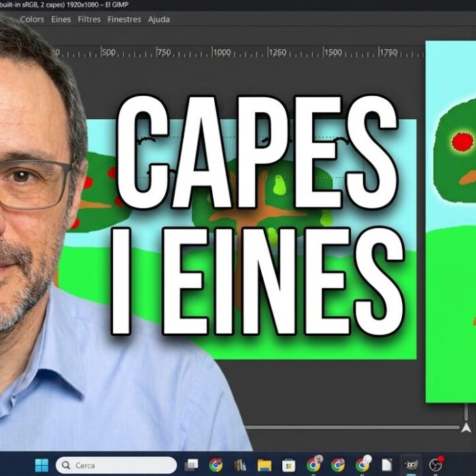
Task: Switch to GIMP in the taskbar
Action: click(411, 465)
